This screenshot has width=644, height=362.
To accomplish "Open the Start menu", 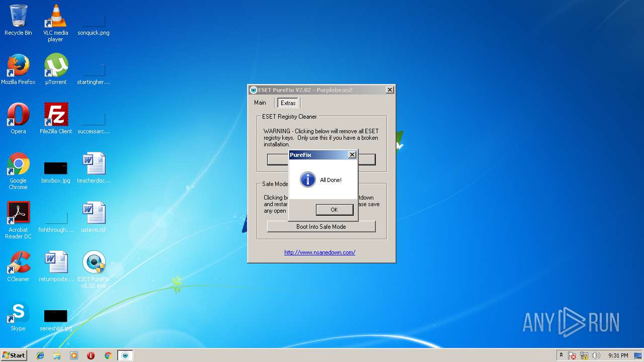I will point(14,355).
